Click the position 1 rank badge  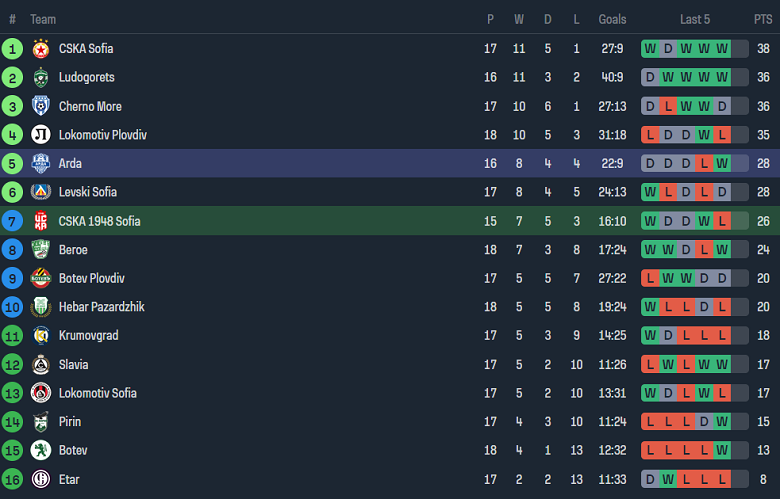12,48
